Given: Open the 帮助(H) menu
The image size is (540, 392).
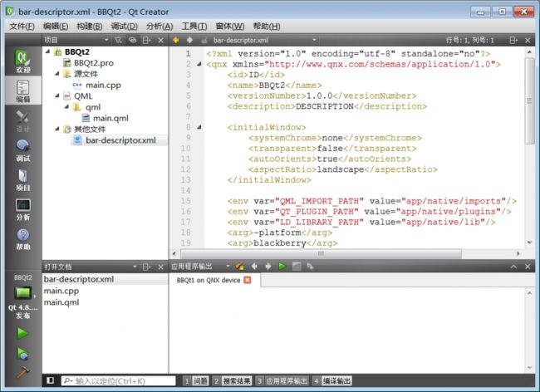Looking at the screenshot, I should [267, 27].
